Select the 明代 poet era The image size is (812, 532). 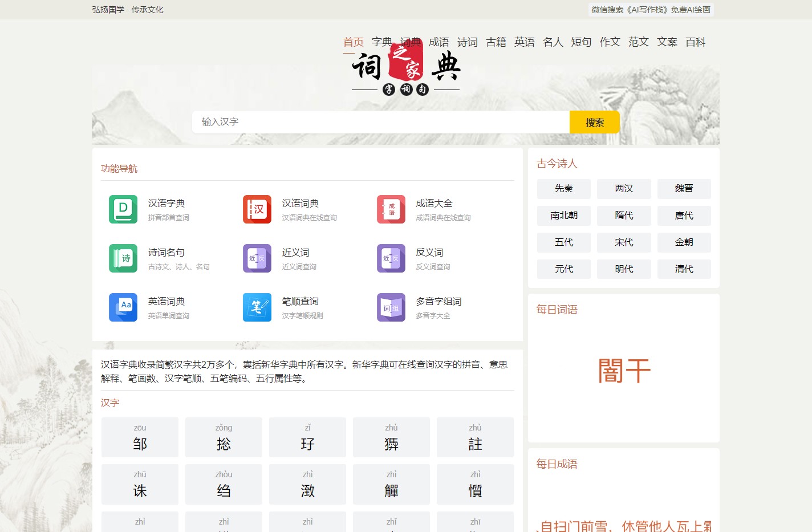tap(624, 269)
